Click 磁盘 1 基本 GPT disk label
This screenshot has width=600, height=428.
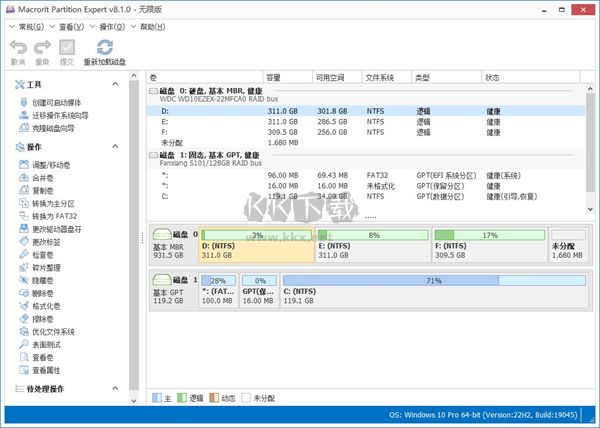tap(174, 290)
